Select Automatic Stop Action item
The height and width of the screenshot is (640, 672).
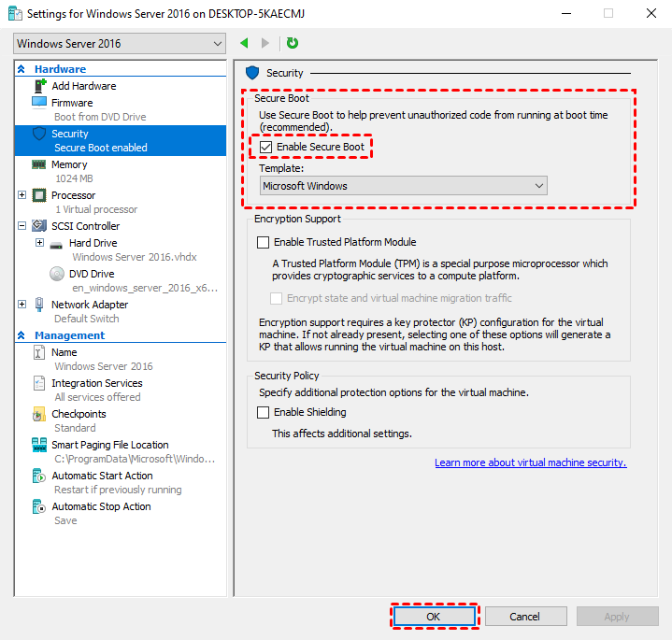tap(101, 506)
